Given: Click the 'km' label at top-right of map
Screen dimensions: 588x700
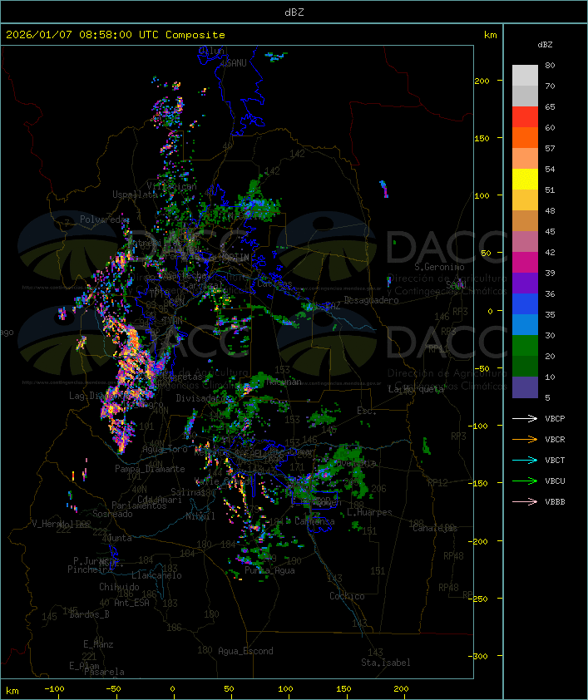Looking at the screenshot, I should tap(490, 35).
